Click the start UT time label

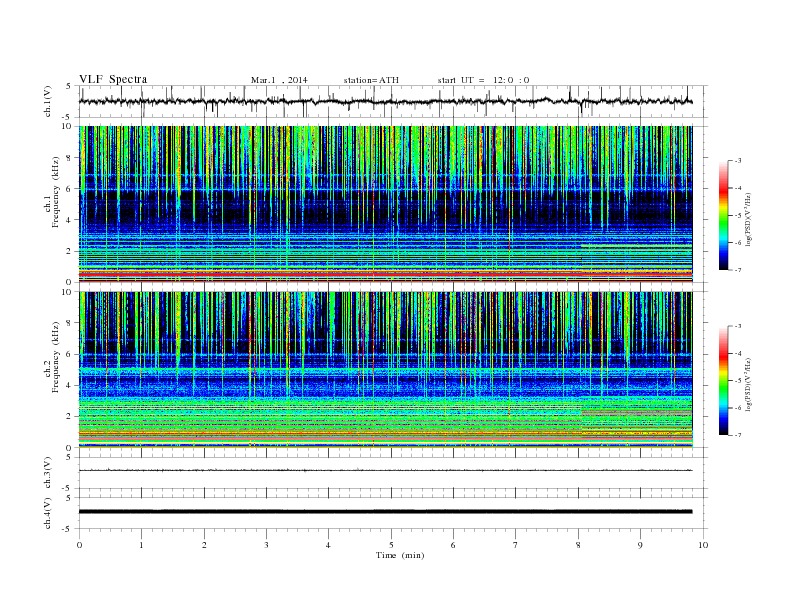coord(483,80)
